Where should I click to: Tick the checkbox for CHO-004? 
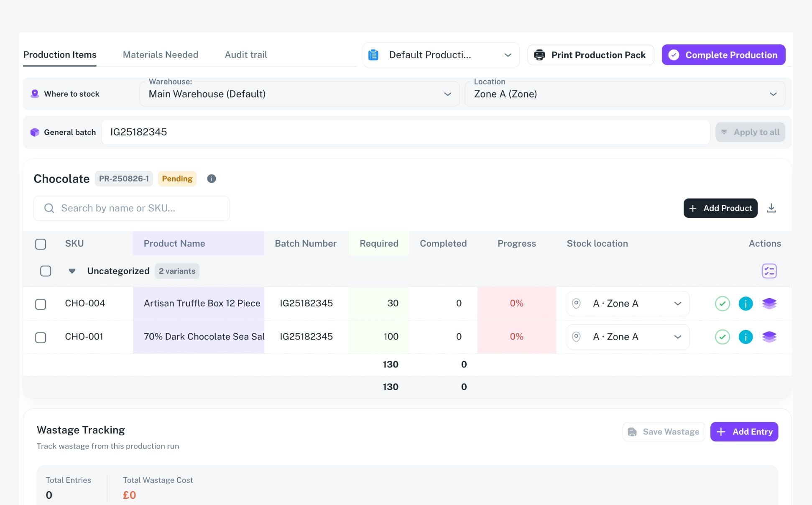pyautogui.click(x=41, y=304)
